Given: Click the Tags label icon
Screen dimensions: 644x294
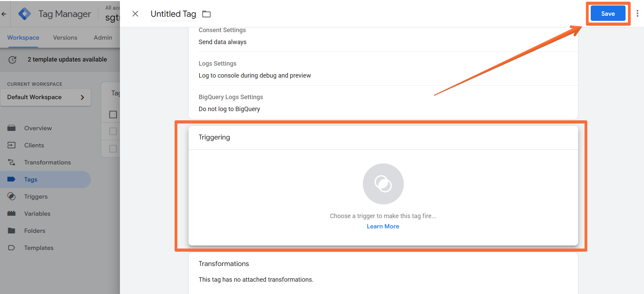Looking at the screenshot, I should click(11, 179).
